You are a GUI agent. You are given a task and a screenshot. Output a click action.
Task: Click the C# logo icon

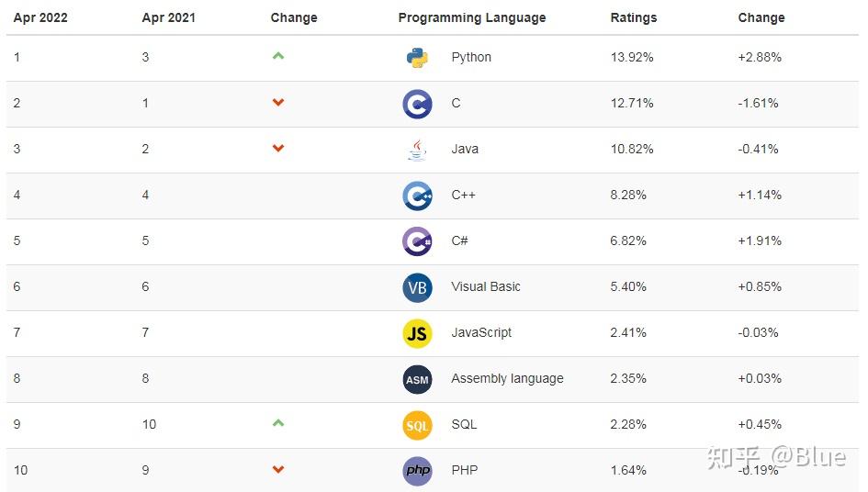pyautogui.click(x=417, y=241)
